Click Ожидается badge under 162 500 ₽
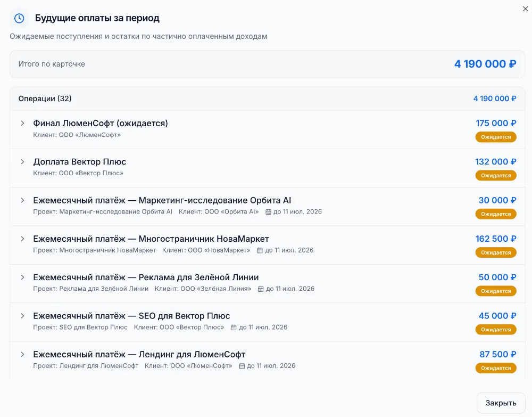 [x=496, y=252]
